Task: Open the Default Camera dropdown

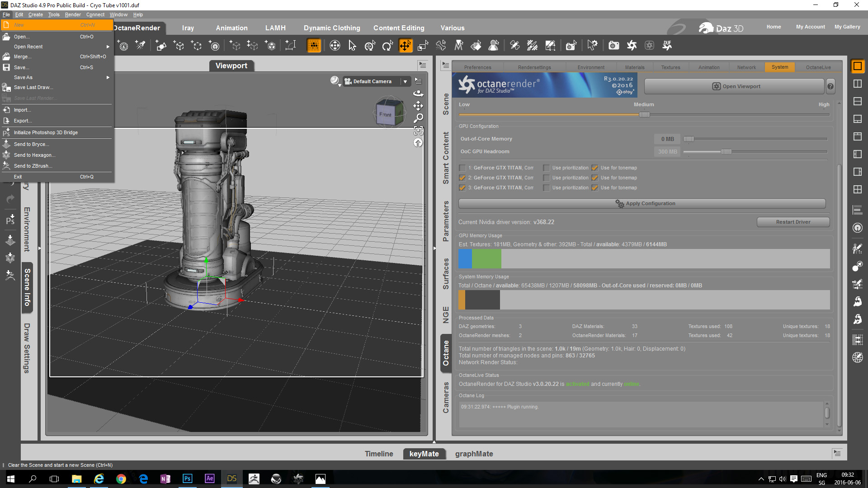Action: [405, 82]
